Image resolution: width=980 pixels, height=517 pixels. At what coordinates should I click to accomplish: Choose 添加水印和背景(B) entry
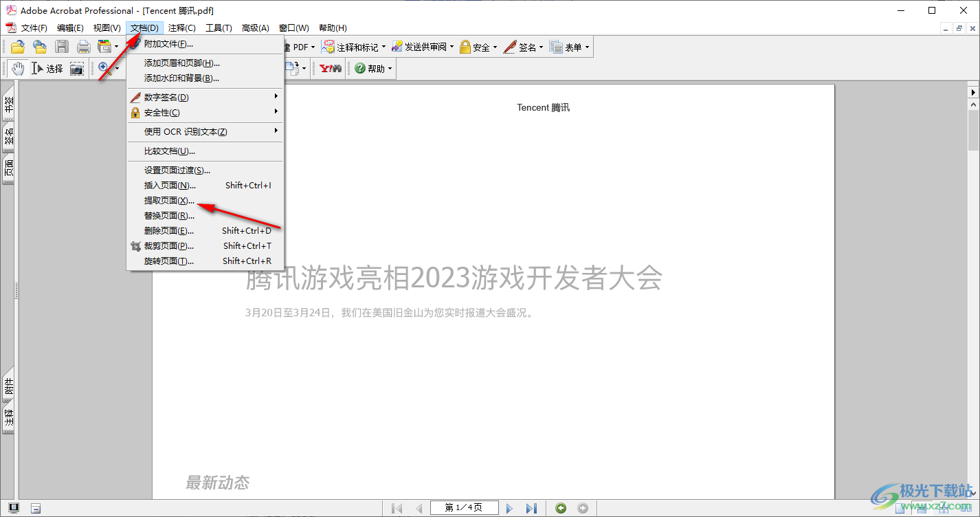point(205,78)
